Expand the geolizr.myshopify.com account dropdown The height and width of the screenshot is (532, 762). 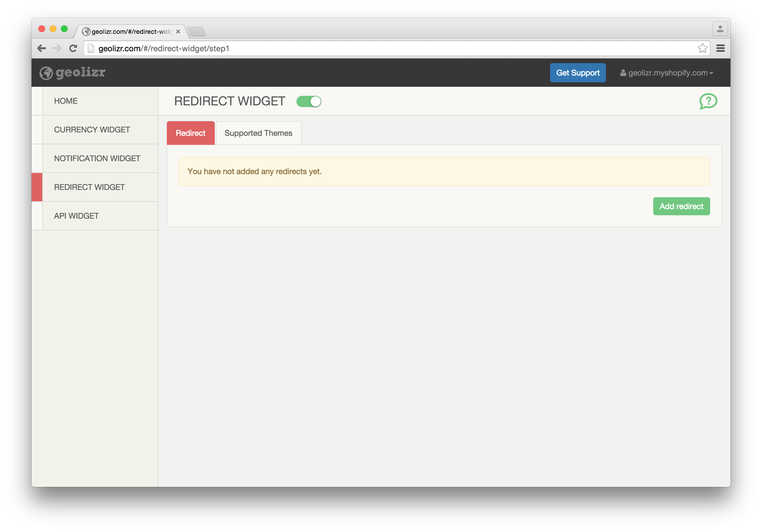click(667, 73)
